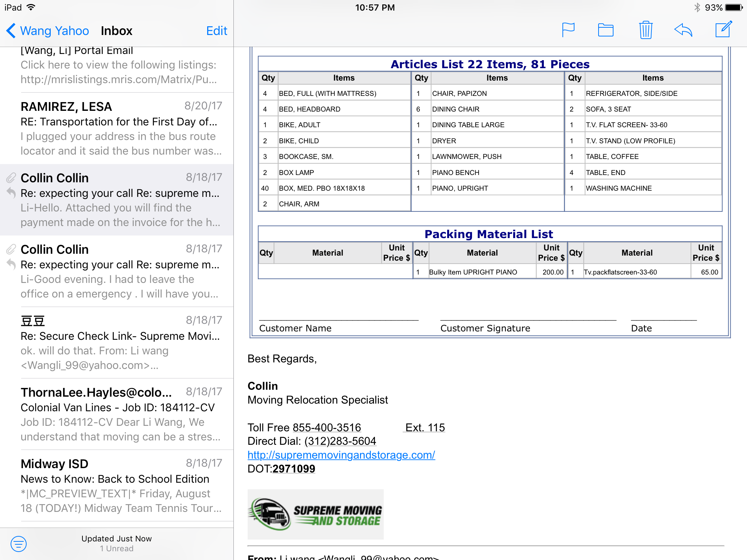Tap the attachment paperclip on the invoice payment email
This screenshot has width=747, height=560.
click(x=11, y=178)
